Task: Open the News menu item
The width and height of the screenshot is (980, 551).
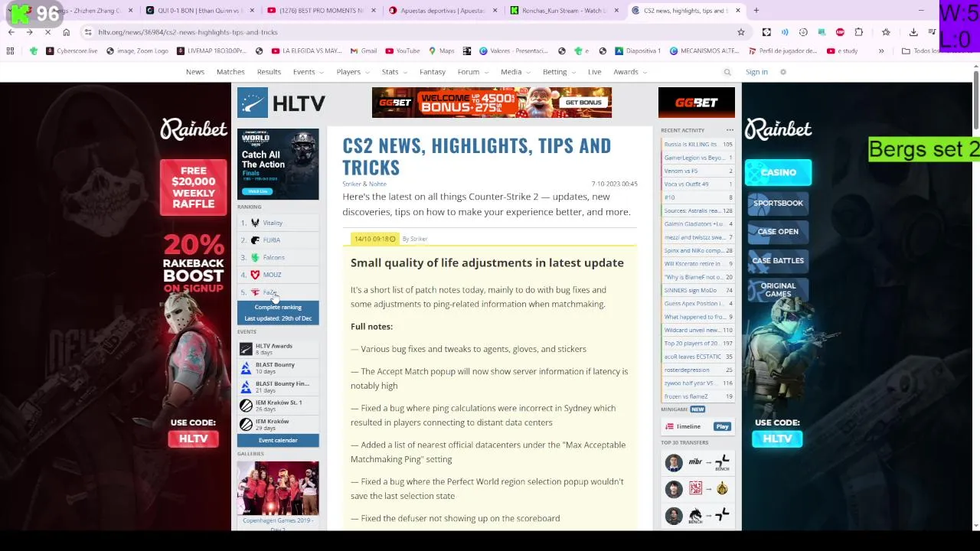Action: coord(195,72)
